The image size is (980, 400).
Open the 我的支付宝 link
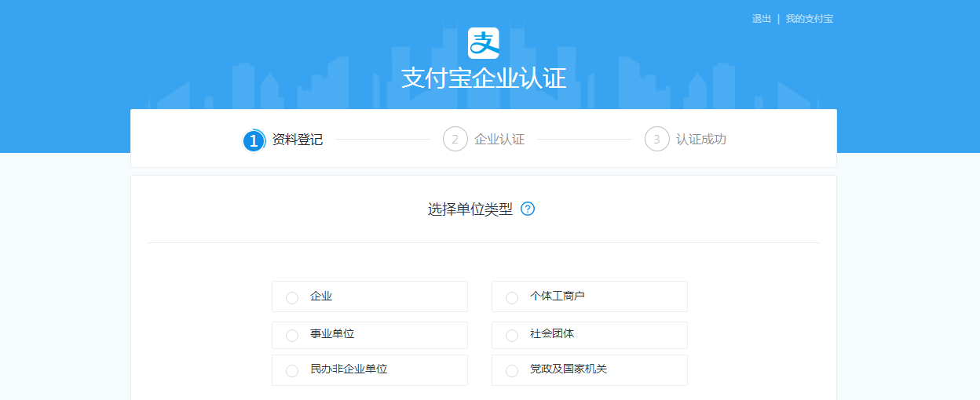click(x=810, y=19)
